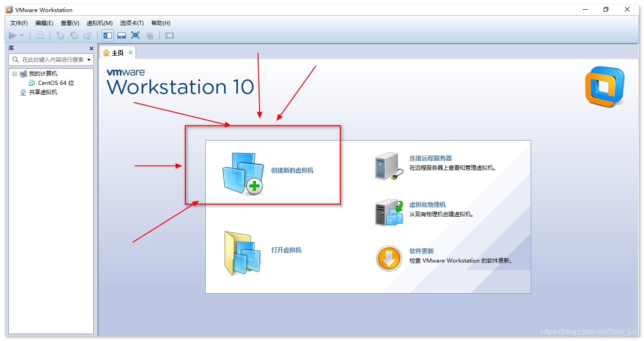The image size is (644, 341).
Task: Click the console view icon in toolbar
Action: pos(169,35)
